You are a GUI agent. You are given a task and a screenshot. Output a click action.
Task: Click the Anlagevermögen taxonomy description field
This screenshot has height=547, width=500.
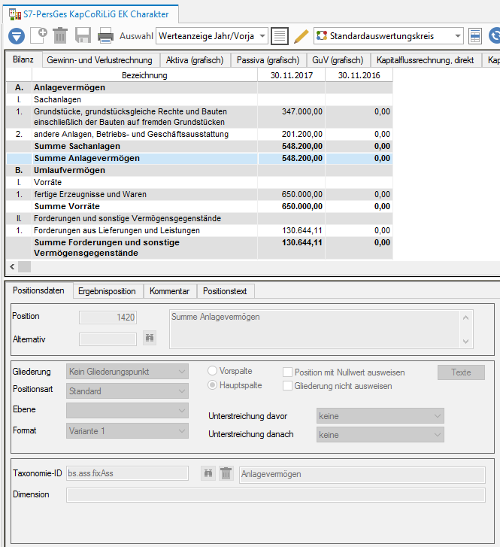click(x=362, y=474)
